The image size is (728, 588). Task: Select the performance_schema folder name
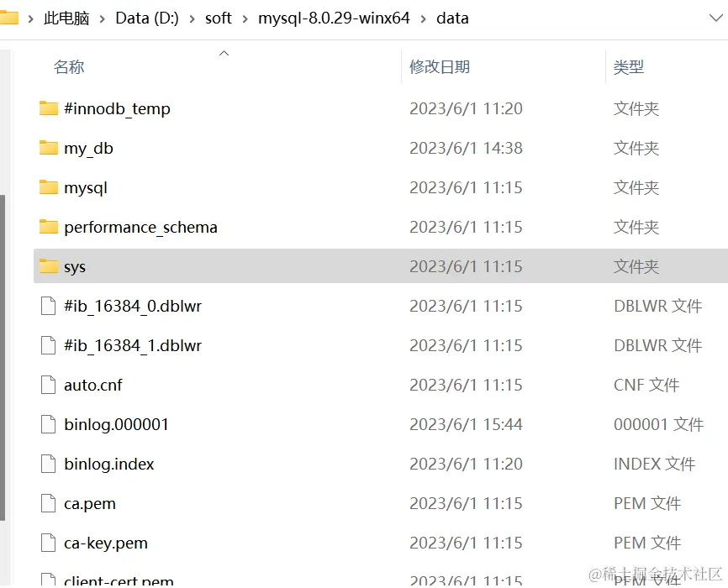coord(140,227)
